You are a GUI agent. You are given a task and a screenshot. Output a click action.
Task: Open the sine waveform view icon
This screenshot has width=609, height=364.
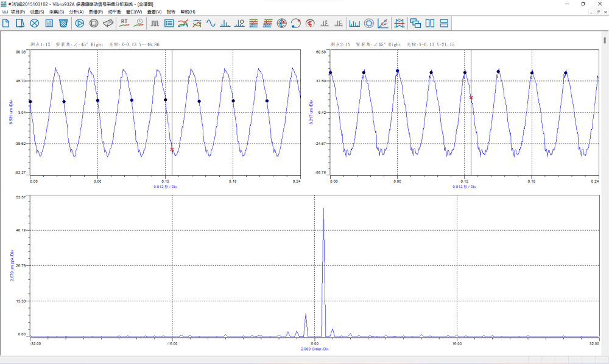click(x=211, y=23)
